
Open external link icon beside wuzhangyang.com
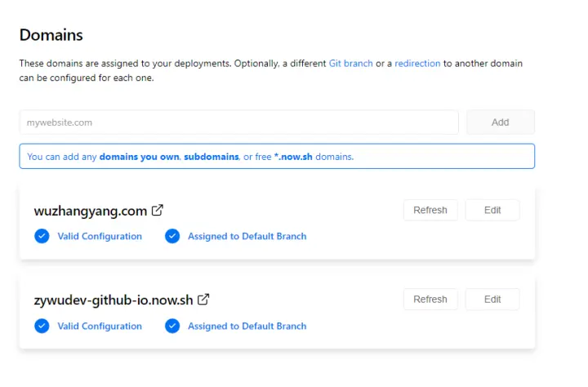pos(158,210)
